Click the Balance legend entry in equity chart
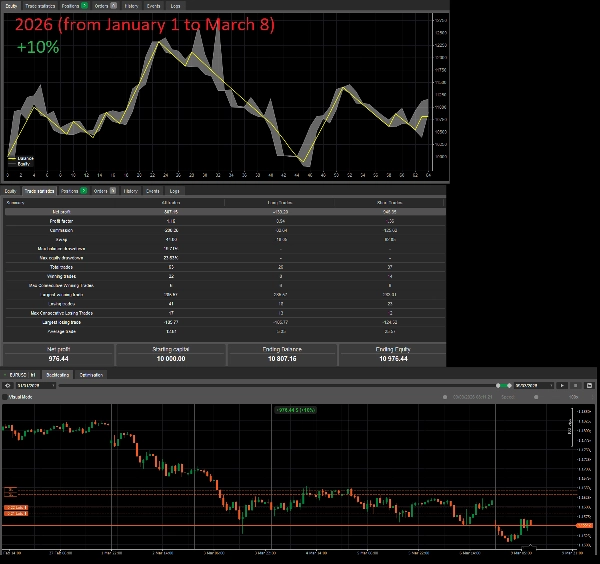The width and height of the screenshot is (600, 564). pos(21,158)
